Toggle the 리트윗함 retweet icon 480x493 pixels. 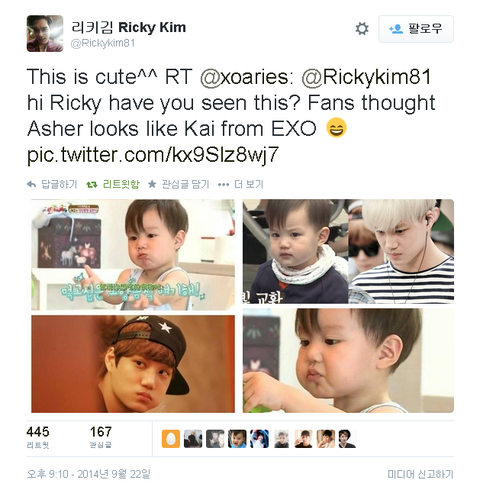point(91,184)
